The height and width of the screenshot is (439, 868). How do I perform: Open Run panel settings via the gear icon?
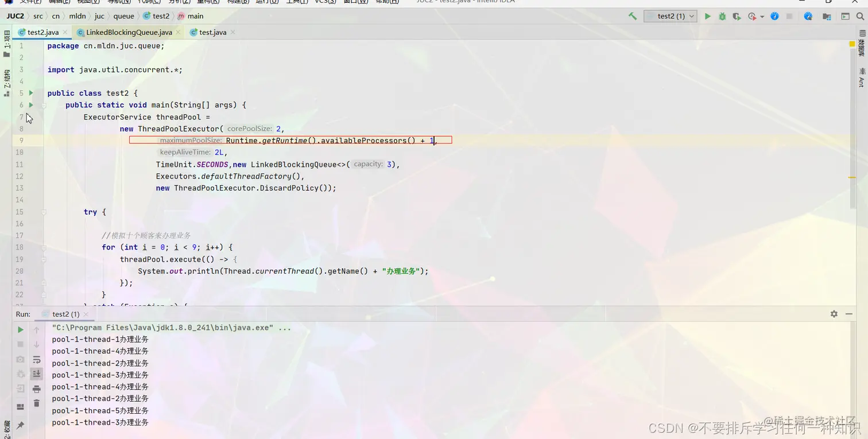tap(834, 314)
